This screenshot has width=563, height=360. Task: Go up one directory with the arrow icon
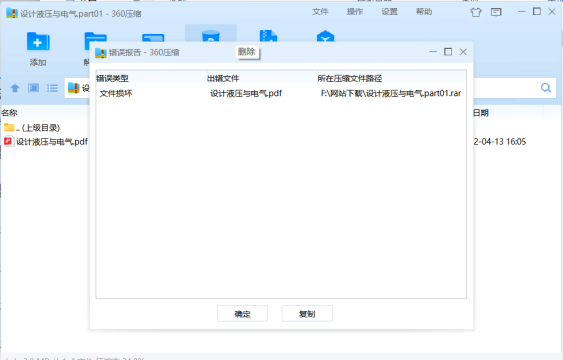pos(15,88)
